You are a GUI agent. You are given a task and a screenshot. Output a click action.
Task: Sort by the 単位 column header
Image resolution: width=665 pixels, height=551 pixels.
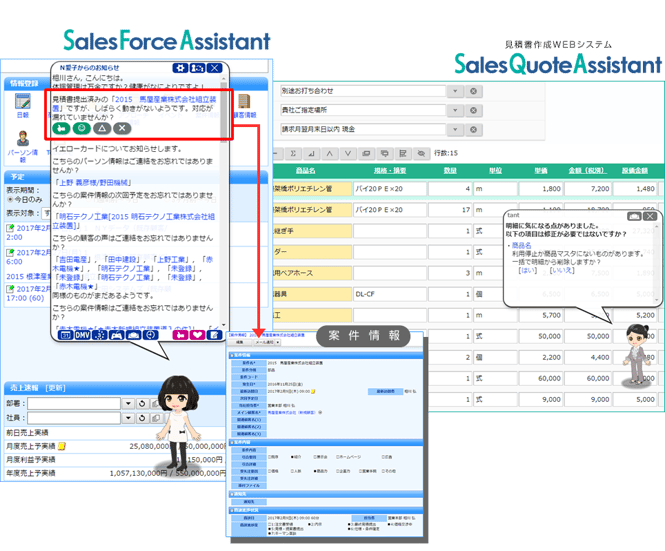point(495,171)
